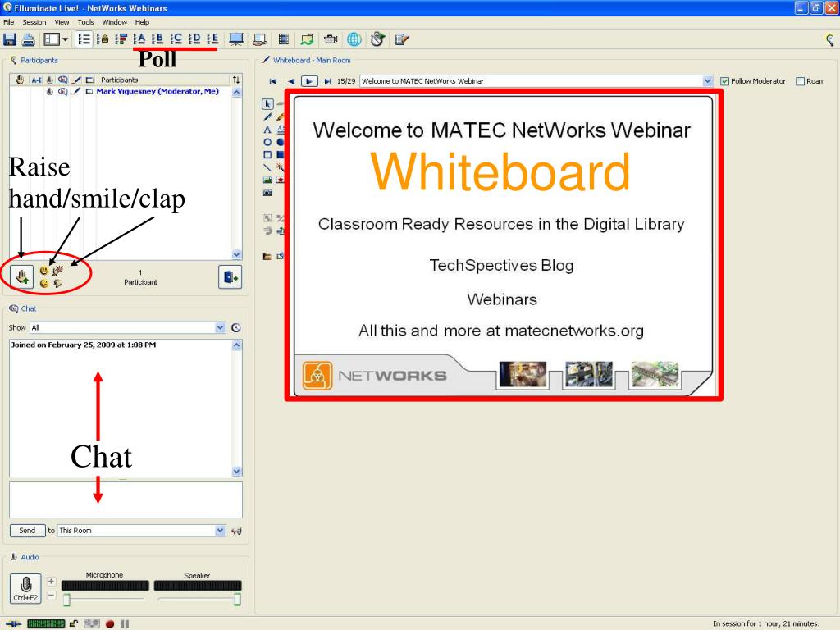Viewport: 840px width, 630px height.
Task: Select the whiteboard text A tool
Action: (267, 130)
